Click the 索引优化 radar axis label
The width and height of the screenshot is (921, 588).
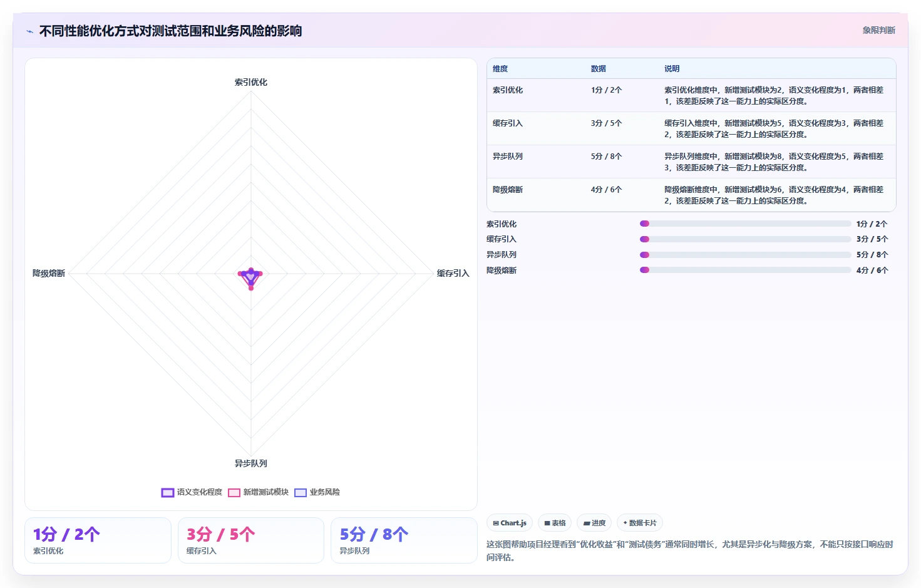(x=251, y=82)
